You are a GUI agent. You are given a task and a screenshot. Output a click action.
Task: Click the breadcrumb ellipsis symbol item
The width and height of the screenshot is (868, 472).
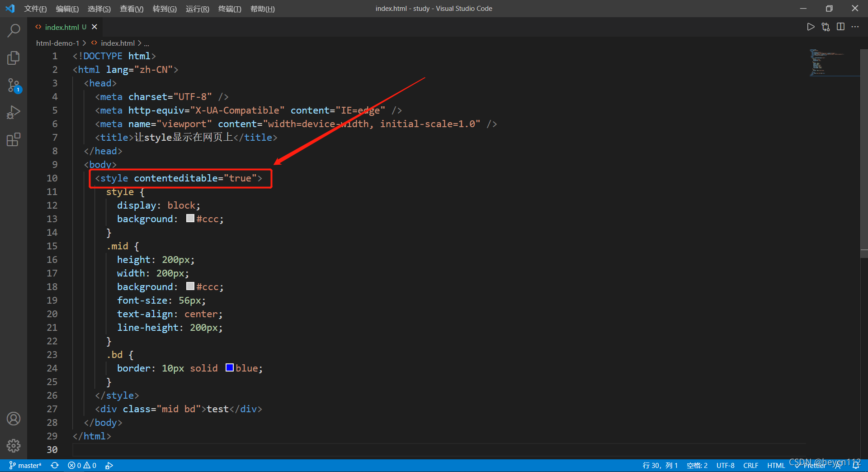click(x=146, y=43)
